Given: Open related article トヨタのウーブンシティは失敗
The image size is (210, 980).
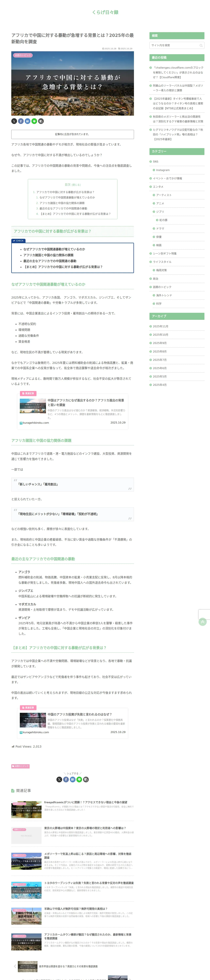Looking at the screenshot, I should (x=72, y=890).
